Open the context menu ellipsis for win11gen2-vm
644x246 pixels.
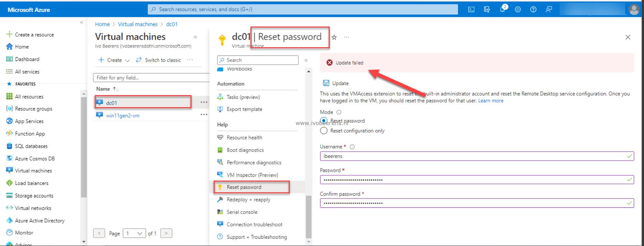204,115
